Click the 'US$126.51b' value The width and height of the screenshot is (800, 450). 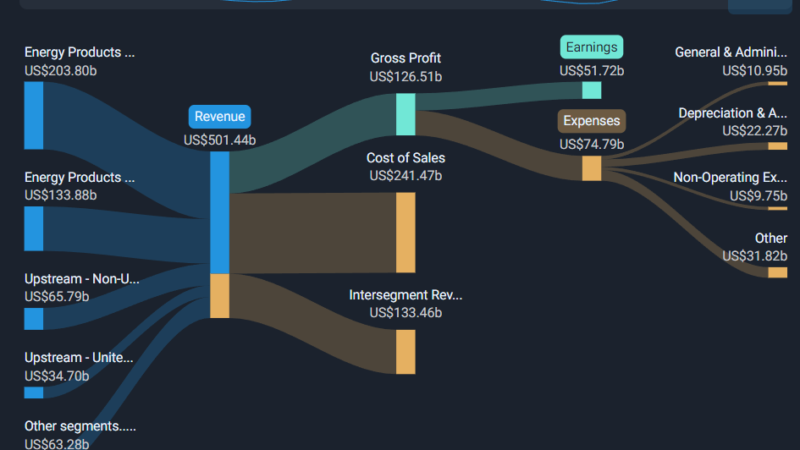pos(406,77)
